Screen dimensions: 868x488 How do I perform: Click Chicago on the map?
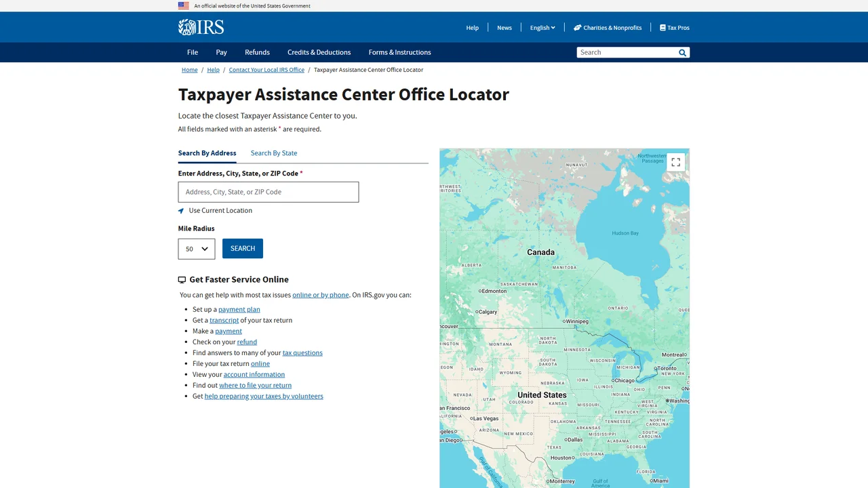click(x=624, y=380)
